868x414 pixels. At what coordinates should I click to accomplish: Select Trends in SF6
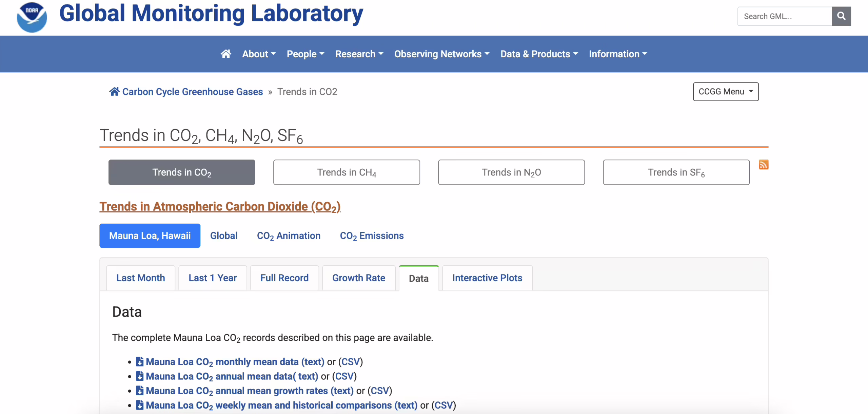click(676, 172)
